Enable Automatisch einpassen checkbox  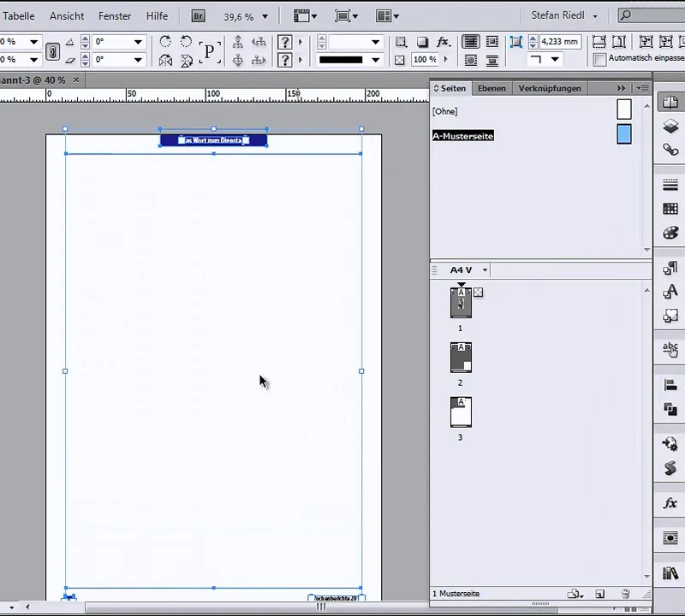(x=600, y=59)
